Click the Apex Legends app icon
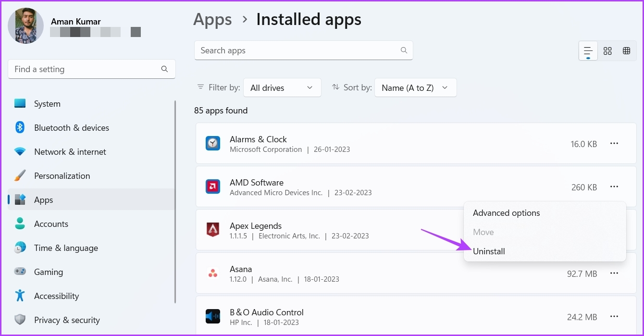The image size is (644, 336). tap(213, 230)
